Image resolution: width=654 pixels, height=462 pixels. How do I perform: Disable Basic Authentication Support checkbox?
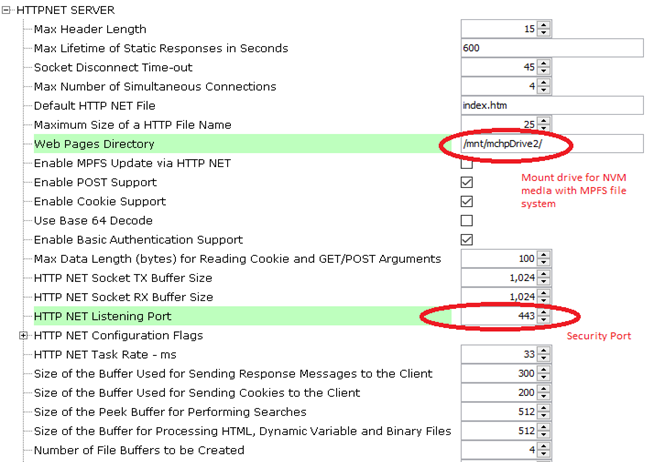(466, 240)
